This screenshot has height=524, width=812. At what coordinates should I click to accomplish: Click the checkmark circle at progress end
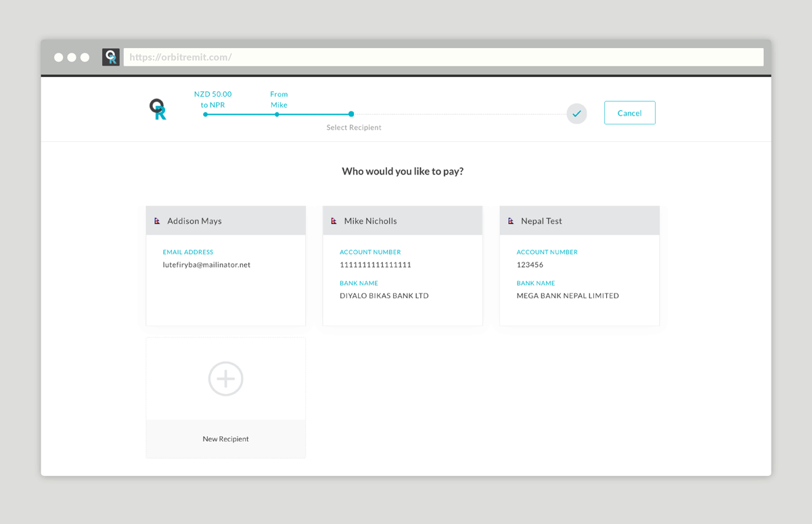click(577, 114)
